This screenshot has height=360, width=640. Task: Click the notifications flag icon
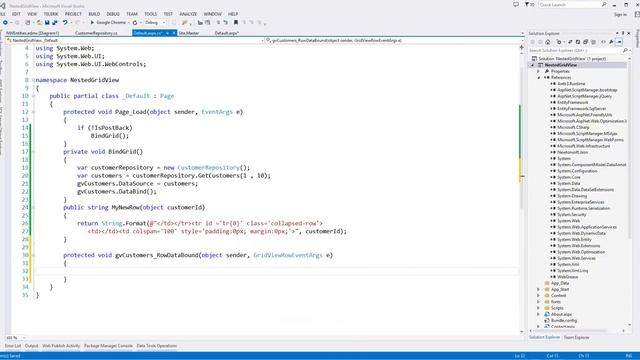(x=527, y=4)
